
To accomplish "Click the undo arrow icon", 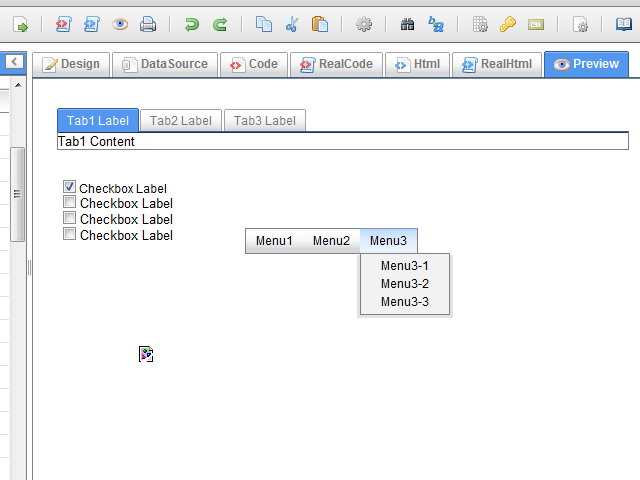I will (191, 24).
